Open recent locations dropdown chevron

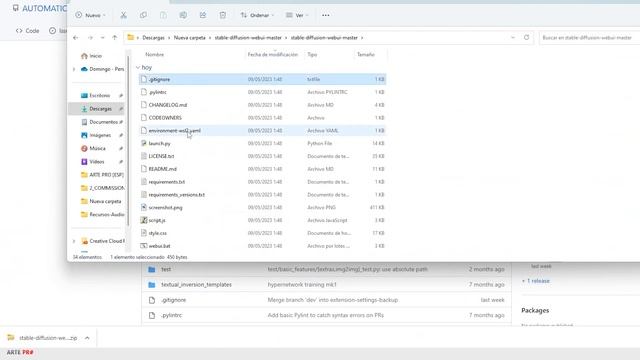[x=102, y=38]
